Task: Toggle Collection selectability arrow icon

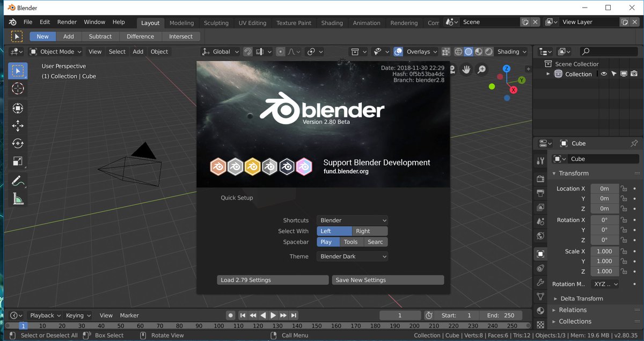Action: [x=614, y=74]
